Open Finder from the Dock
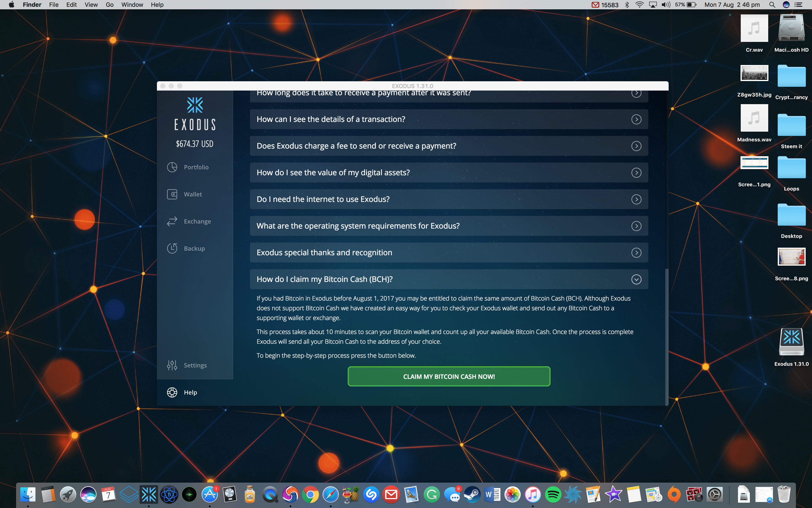The width and height of the screenshot is (812, 508). click(28, 494)
